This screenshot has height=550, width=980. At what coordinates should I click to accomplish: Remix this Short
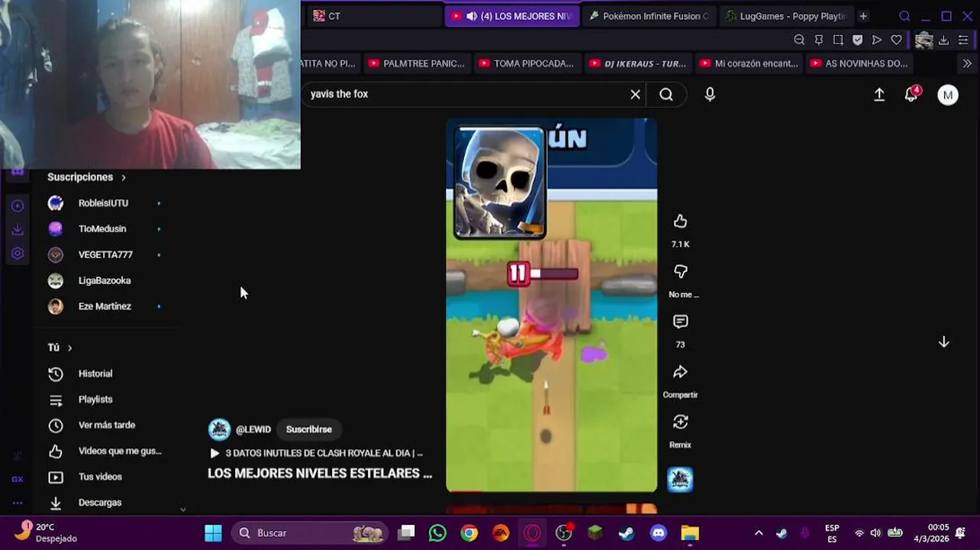pos(680,422)
